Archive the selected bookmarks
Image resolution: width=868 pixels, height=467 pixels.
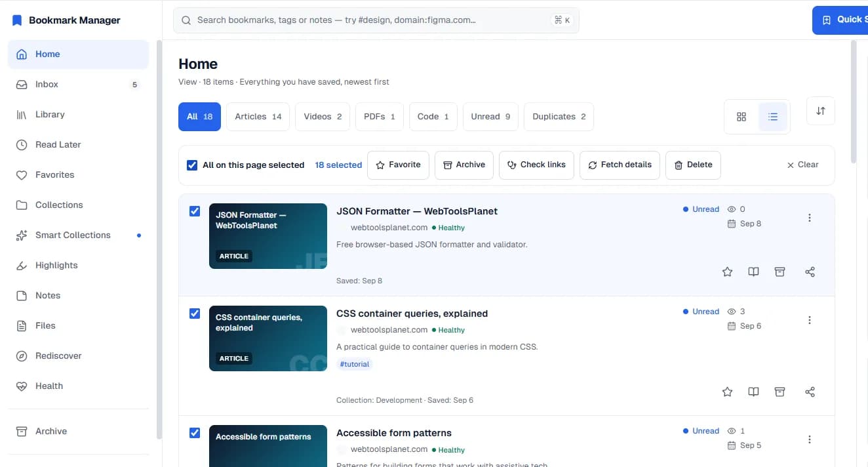[464, 165]
